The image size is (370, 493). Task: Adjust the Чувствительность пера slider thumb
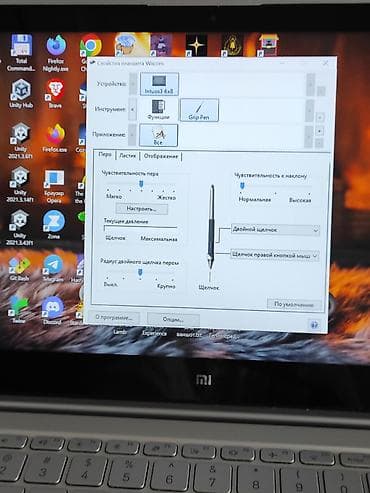click(141, 184)
